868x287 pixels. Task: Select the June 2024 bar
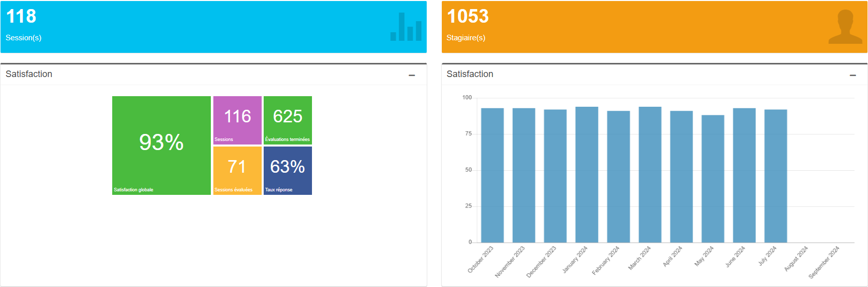click(x=744, y=175)
